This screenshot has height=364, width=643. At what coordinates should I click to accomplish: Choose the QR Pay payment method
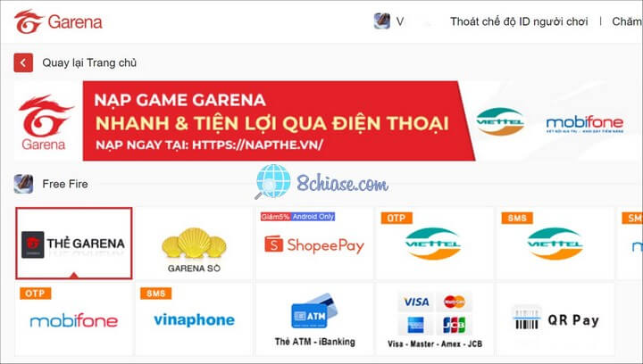coord(555,319)
